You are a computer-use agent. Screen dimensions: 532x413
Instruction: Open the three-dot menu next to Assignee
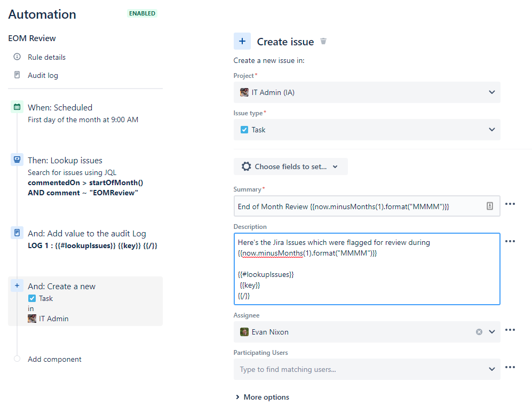coord(510,330)
